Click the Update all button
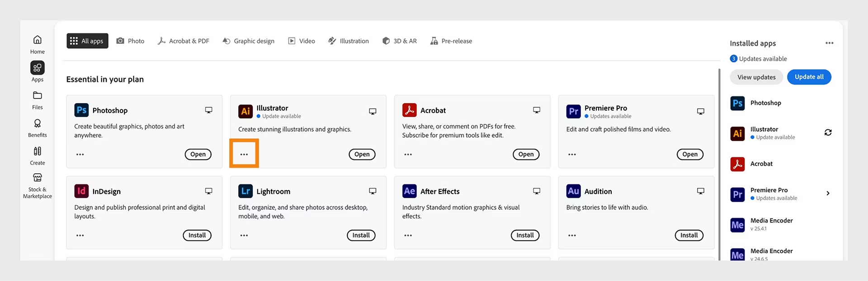 tap(809, 77)
